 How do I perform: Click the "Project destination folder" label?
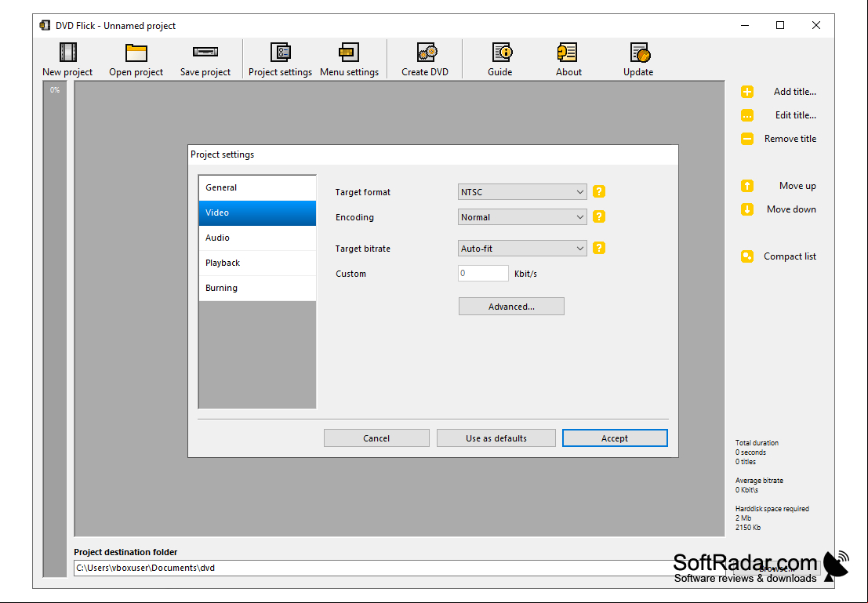pyautogui.click(x=125, y=552)
